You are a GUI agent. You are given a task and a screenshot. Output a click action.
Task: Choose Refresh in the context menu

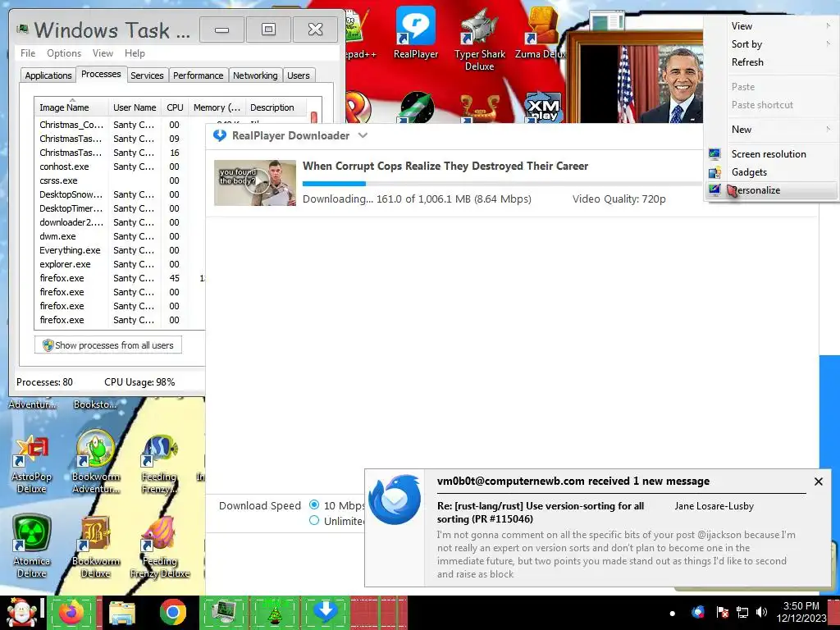[771, 62]
